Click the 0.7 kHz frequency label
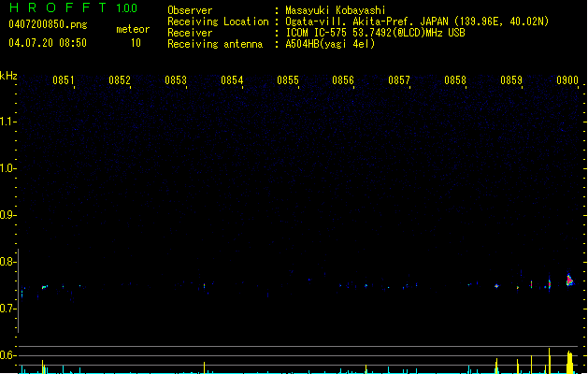This screenshot has height=374, width=588. [7, 309]
